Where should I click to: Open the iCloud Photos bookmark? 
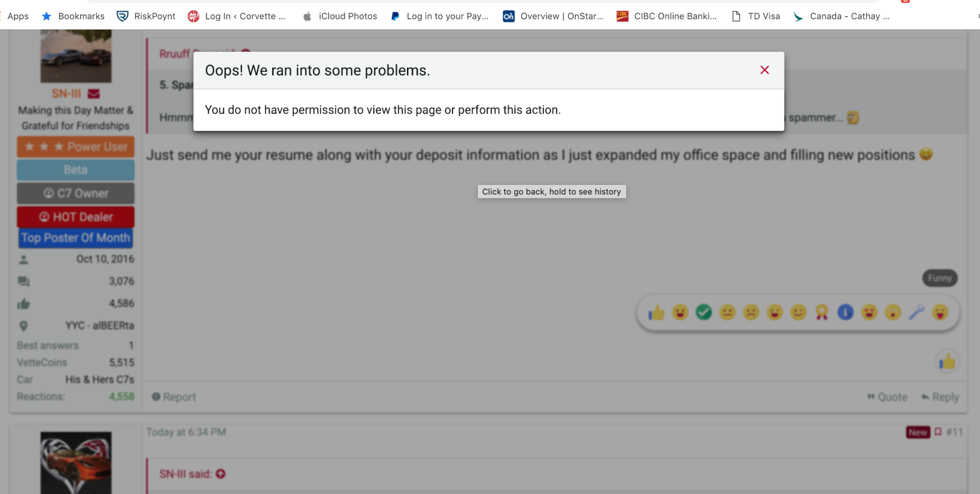(339, 16)
